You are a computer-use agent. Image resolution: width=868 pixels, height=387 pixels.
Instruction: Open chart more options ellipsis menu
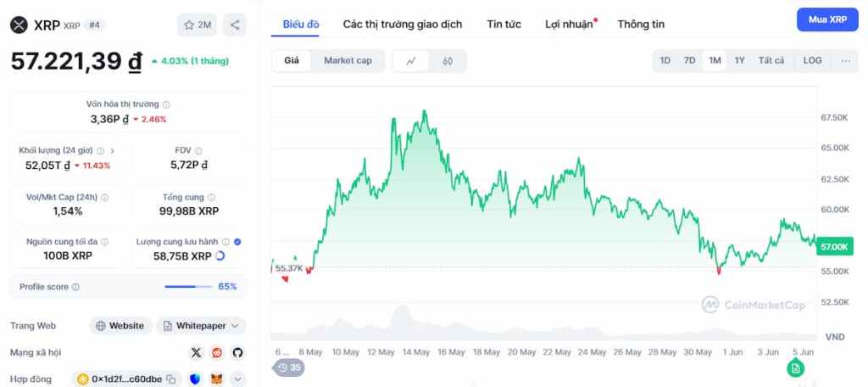click(845, 61)
